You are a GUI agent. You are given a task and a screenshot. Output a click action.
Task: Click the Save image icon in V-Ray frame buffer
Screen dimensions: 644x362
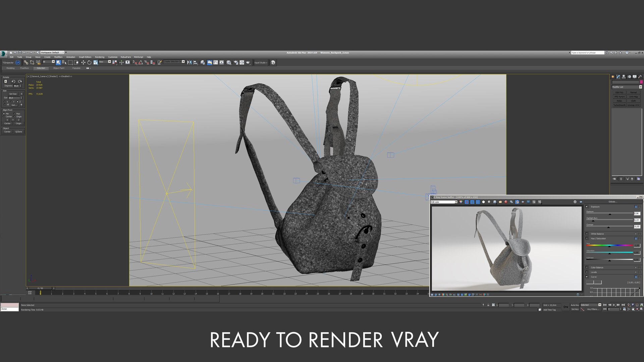click(x=495, y=202)
